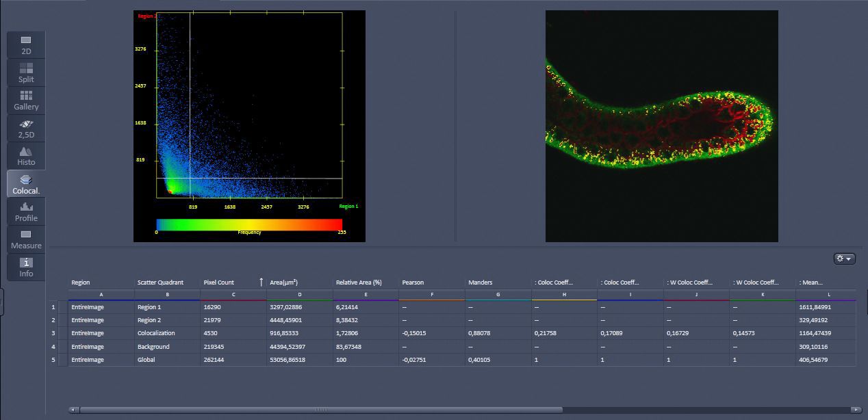
Task: Open the Measure view tab
Action: click(26, 239)
